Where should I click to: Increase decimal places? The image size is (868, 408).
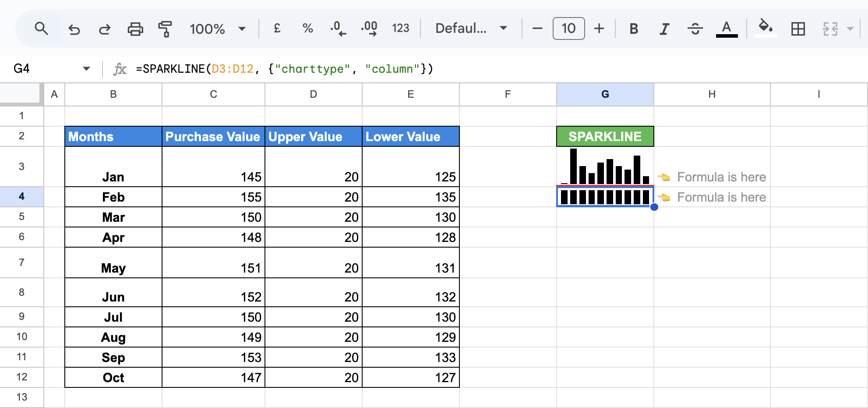[369, 28]
